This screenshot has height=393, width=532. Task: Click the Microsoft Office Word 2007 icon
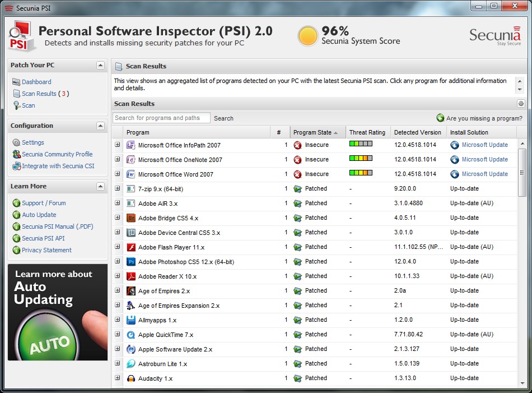click(x=130, y=174)
